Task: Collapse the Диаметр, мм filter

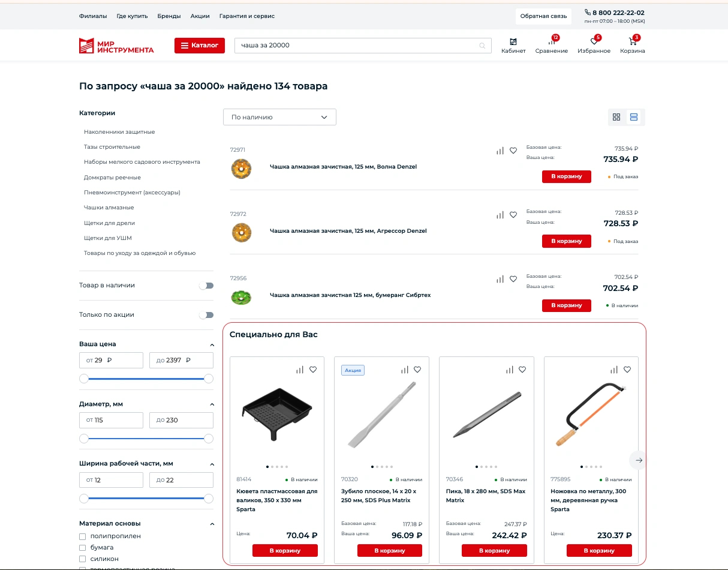Action: (x=212, y=404)
